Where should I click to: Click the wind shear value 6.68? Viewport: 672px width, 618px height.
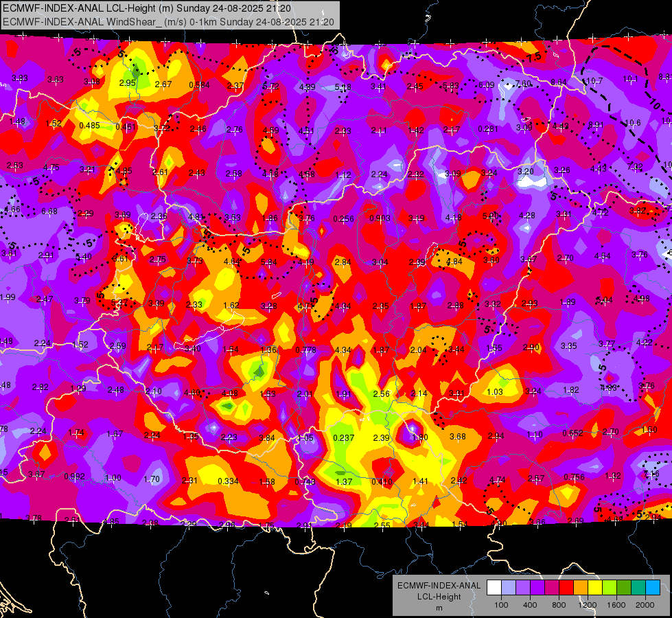coord(49,211)
